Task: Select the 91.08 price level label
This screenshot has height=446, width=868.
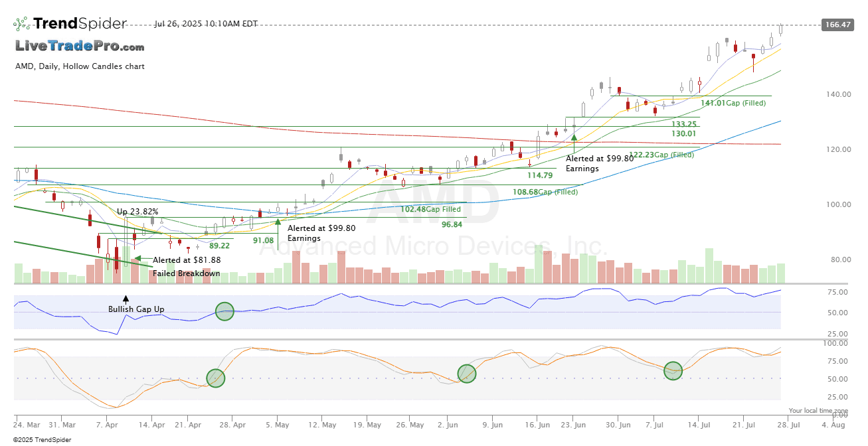Action: click(x=263, y=240)
